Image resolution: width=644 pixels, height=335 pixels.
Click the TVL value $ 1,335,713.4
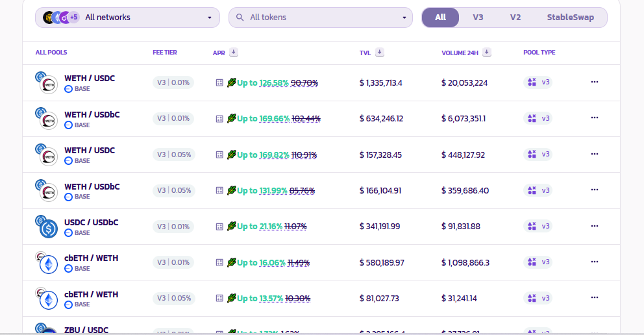pos(380,83)
